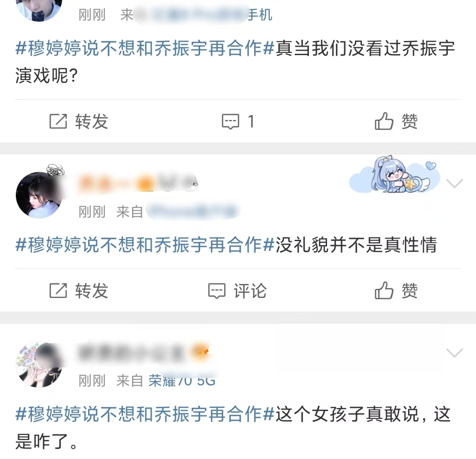
Task: Tap the scribble badge on second avatar
Action: coord(55,170)
